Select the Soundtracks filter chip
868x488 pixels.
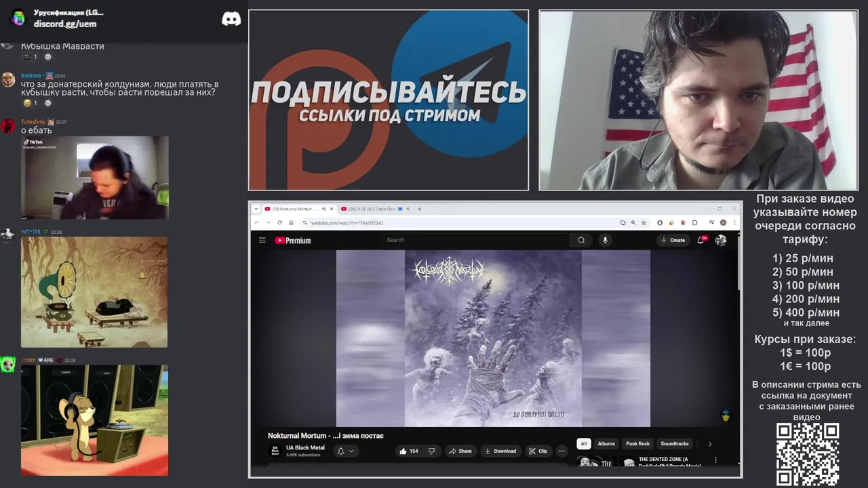point(675,444)
